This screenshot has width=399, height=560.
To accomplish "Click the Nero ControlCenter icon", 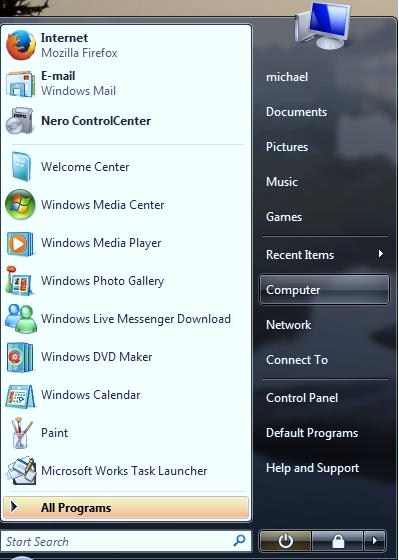I will coord(20,121).
